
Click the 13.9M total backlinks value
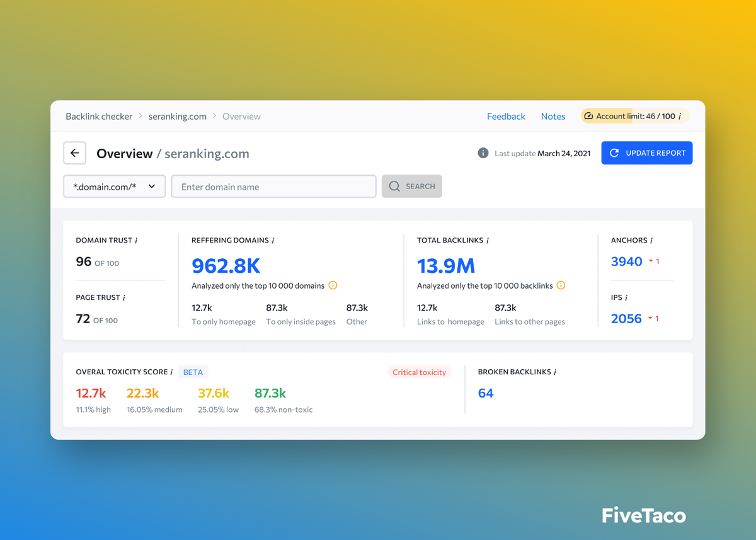pyautogui.click(x=446, y=266)
